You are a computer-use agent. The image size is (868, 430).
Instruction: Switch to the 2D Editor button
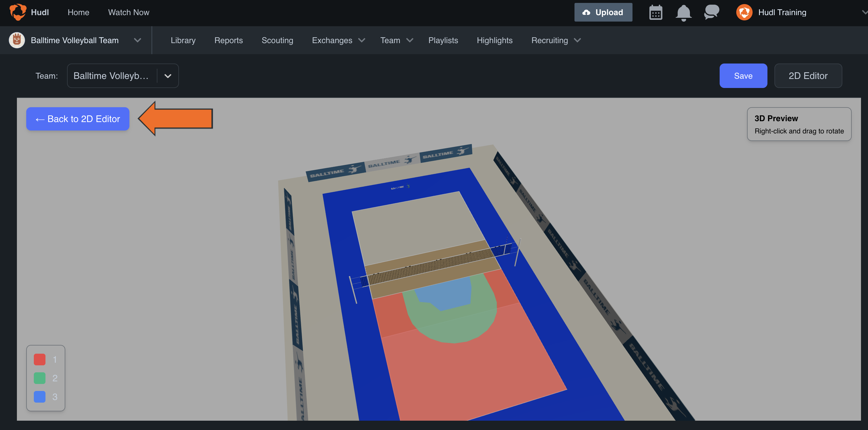point(808,76)
